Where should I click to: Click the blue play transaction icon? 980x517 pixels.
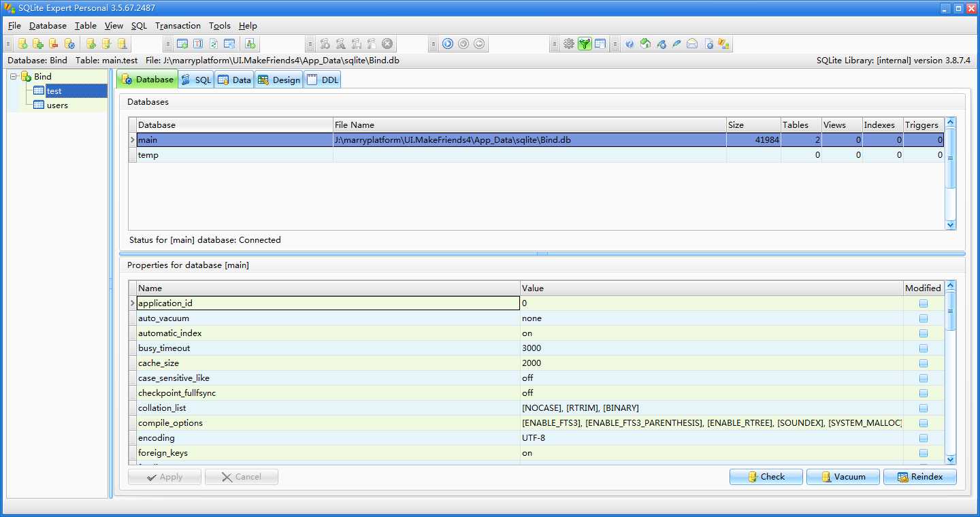click(x=448, y=44)
